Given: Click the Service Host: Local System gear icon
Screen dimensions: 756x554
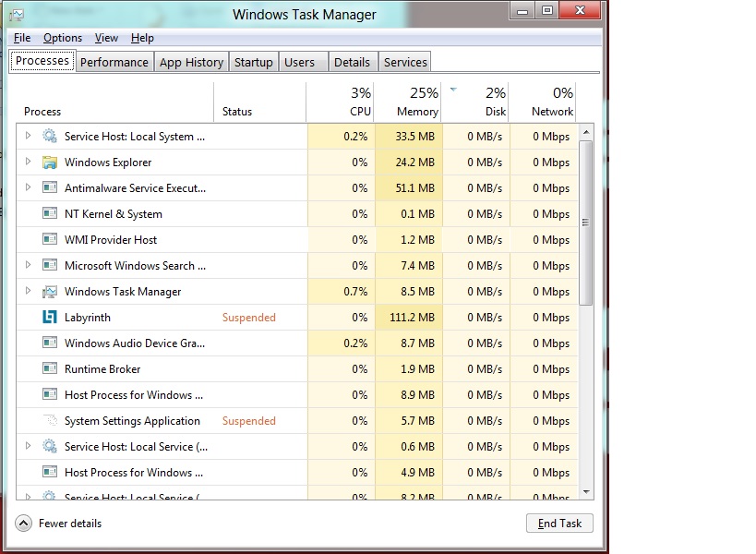Looking at the screenshot, I should tap(50, 137).
